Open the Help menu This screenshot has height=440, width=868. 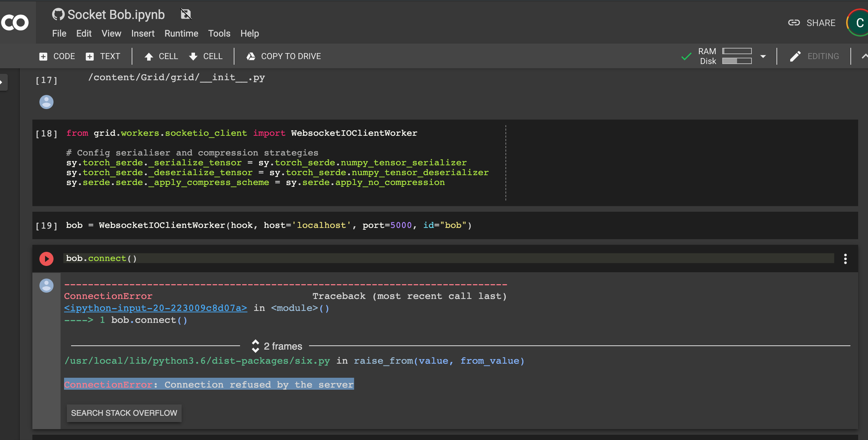click(250, 33)
